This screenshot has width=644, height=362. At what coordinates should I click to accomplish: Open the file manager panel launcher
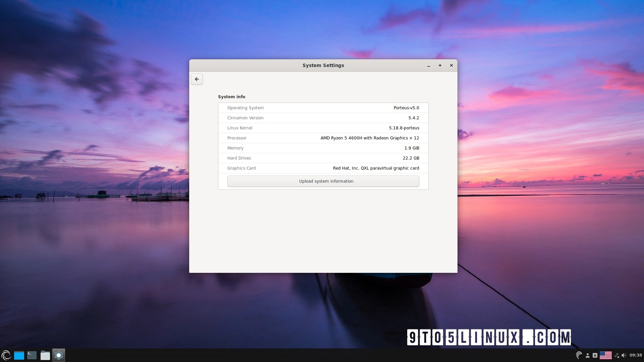(45, 355)
